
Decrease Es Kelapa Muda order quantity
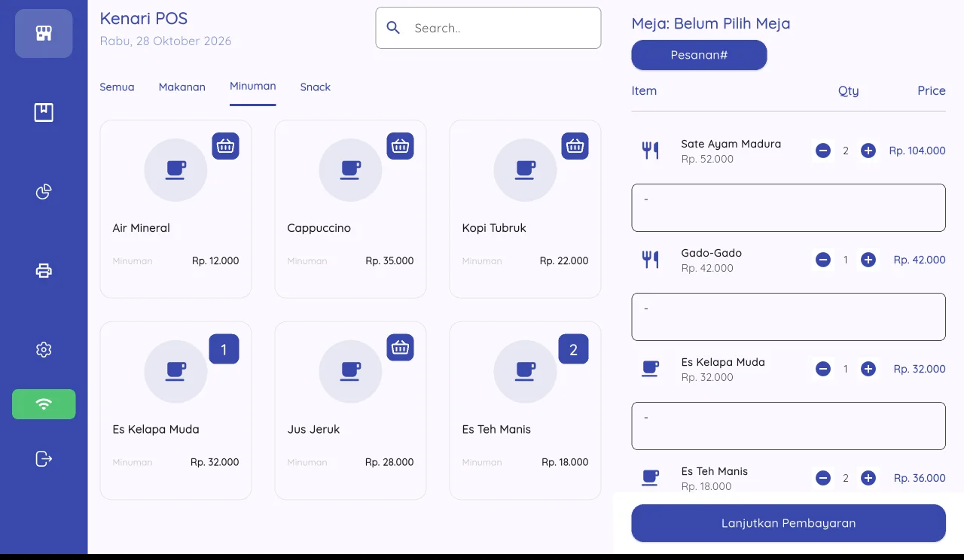tap(823, 369)
